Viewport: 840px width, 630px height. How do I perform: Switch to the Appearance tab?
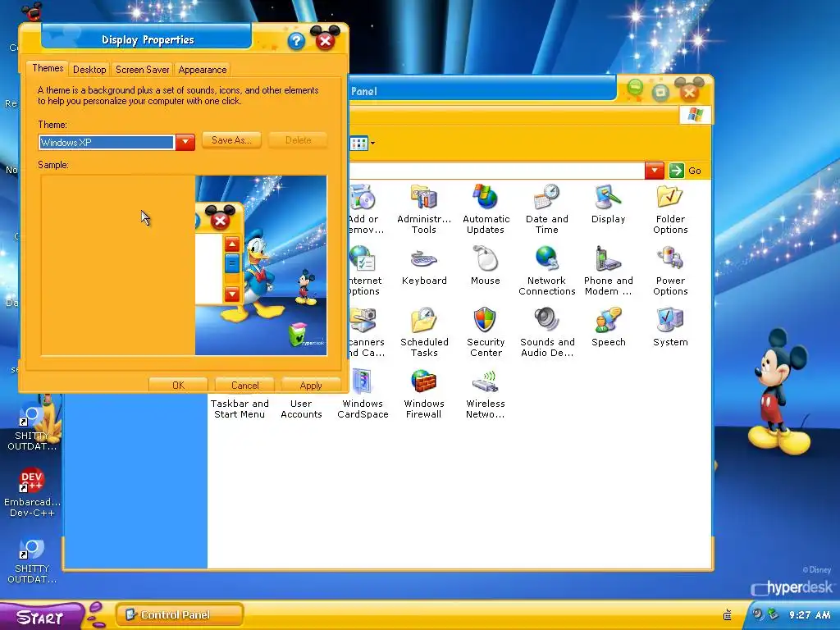(x=203, y=70)
